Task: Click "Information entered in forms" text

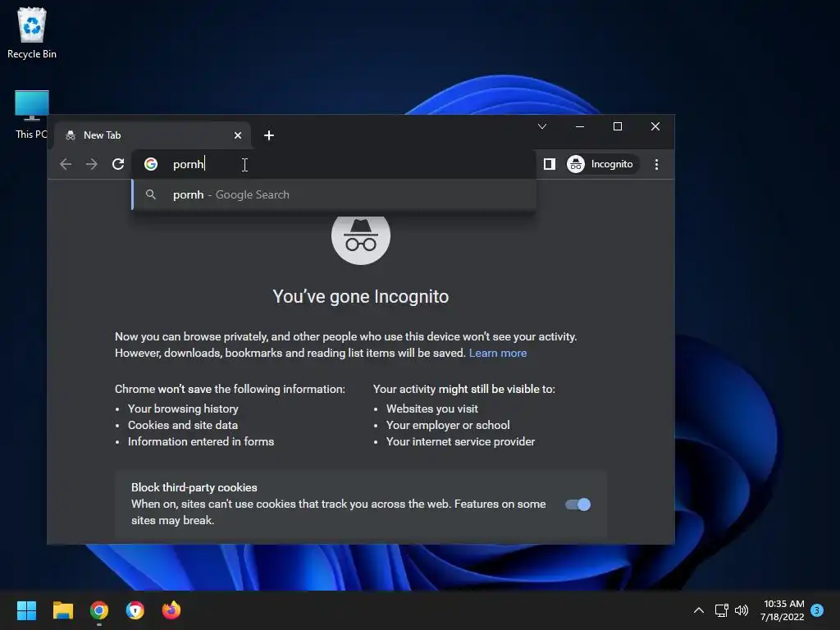Action: point(201,441)
